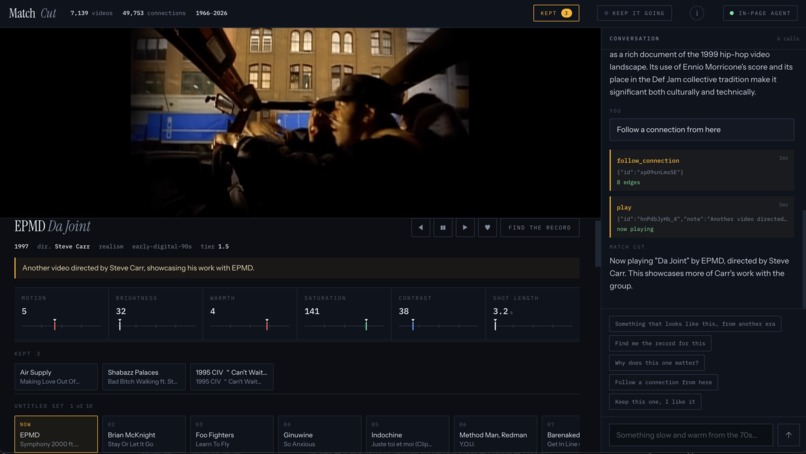Open kept item Shabazz Palaces

pos(144,376)
